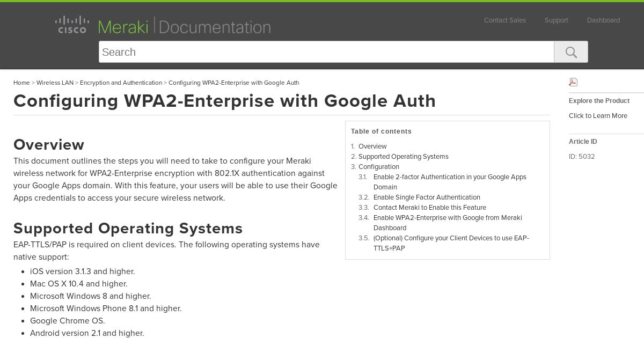Click the Cisco logo icon

pyautogui.click(x=71, y=25)
